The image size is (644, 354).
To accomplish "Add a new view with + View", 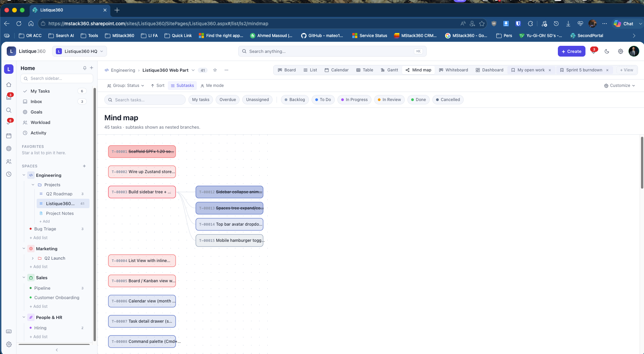I will [x=627, y=70].
